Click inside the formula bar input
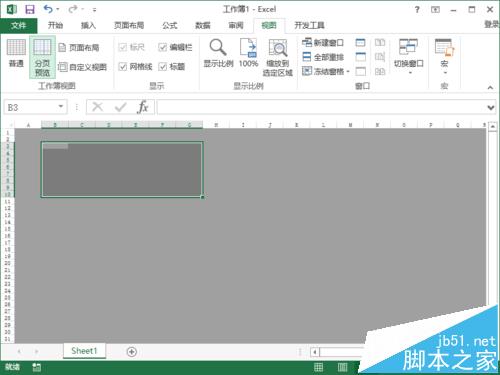Image resolution: width=500 pixels, height=375 pixels. click(321, 107)
